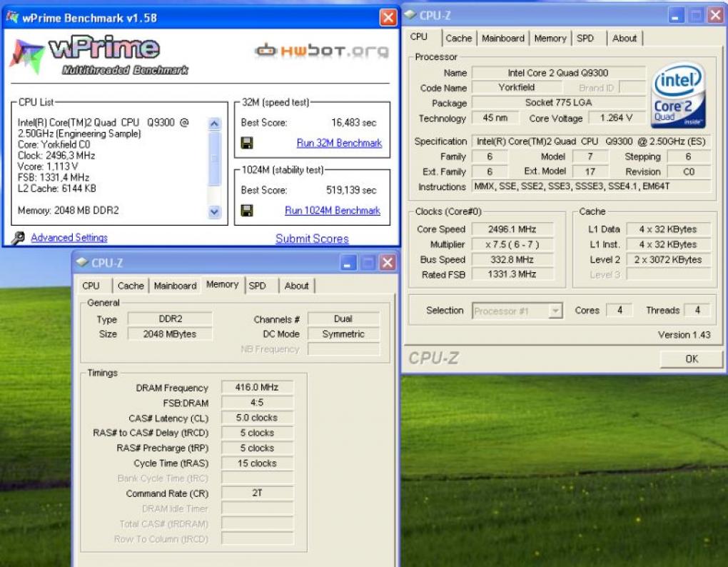The image size is (728, 567).
Task: Click the CPU List scroll down arrow
Action: (214, 212)
